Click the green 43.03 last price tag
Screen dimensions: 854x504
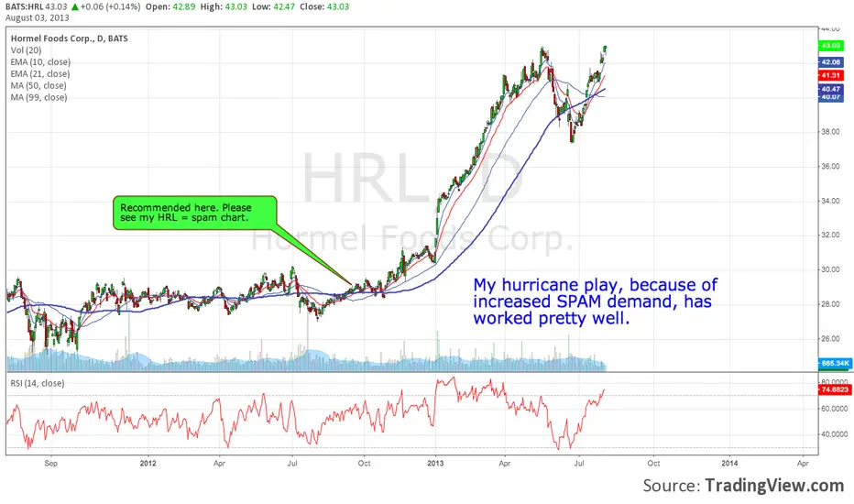click(830, 46)
